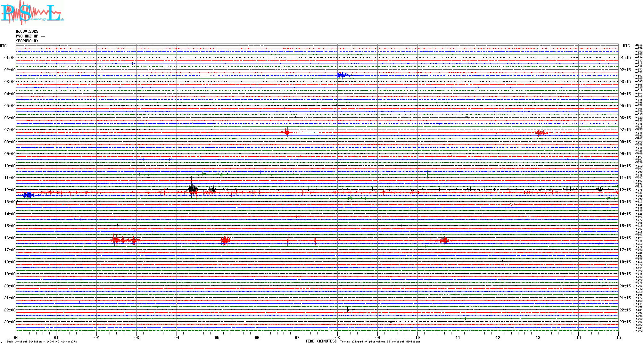Click the PSL seismology lab logo

point(31,13)
